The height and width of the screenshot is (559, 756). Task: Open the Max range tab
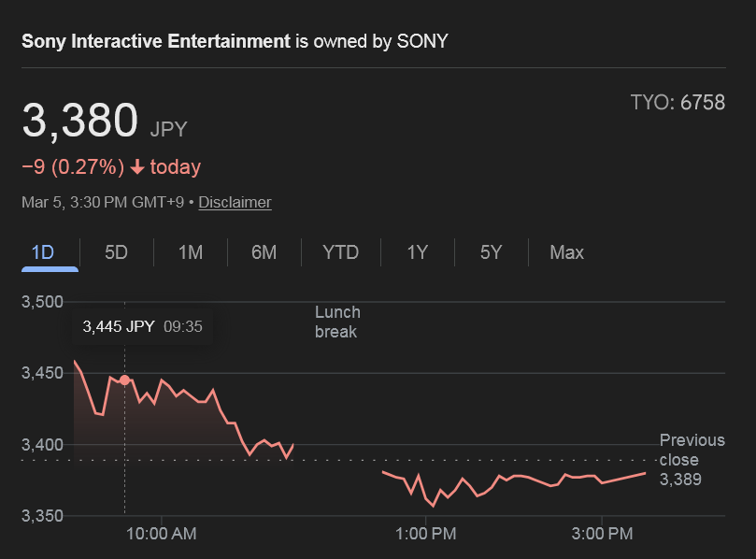click(x=567, y=252)
